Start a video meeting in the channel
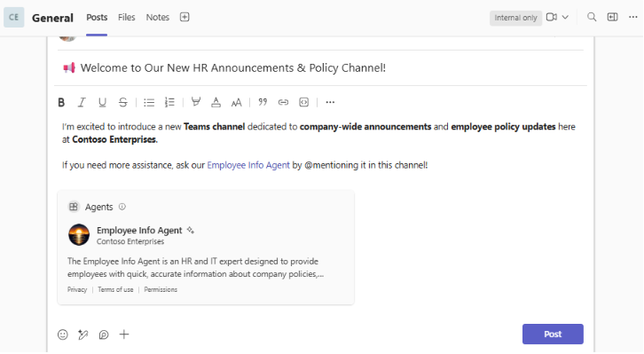The width and height of the screenshot is (644, 354). click(x=552, y=17)
